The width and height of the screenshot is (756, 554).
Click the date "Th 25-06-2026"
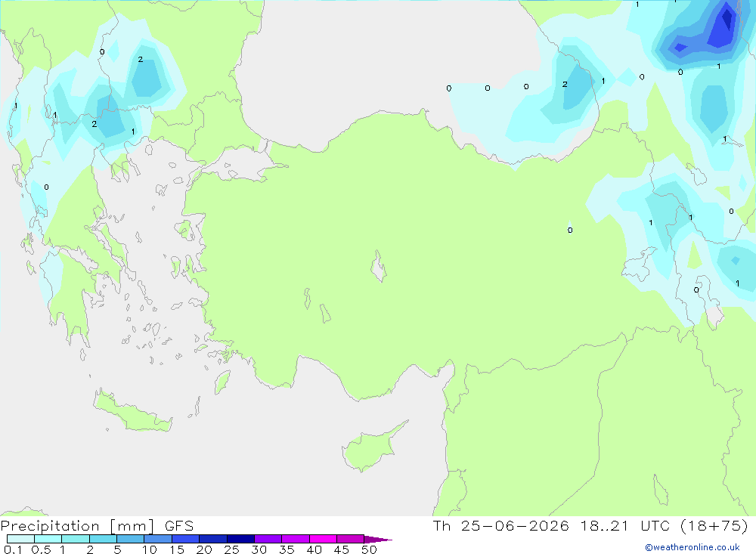(501, 526)
